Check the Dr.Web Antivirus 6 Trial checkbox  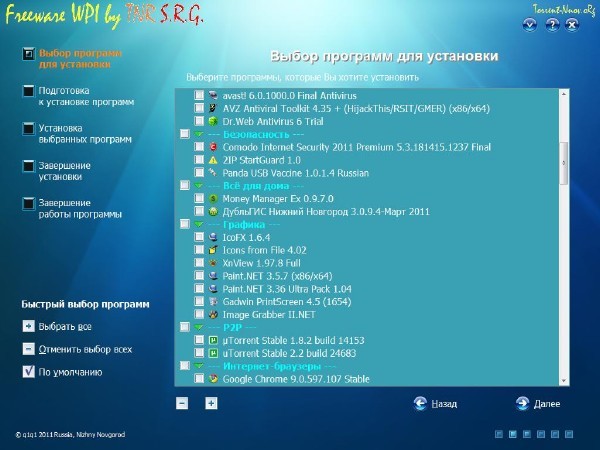point(199,121)
